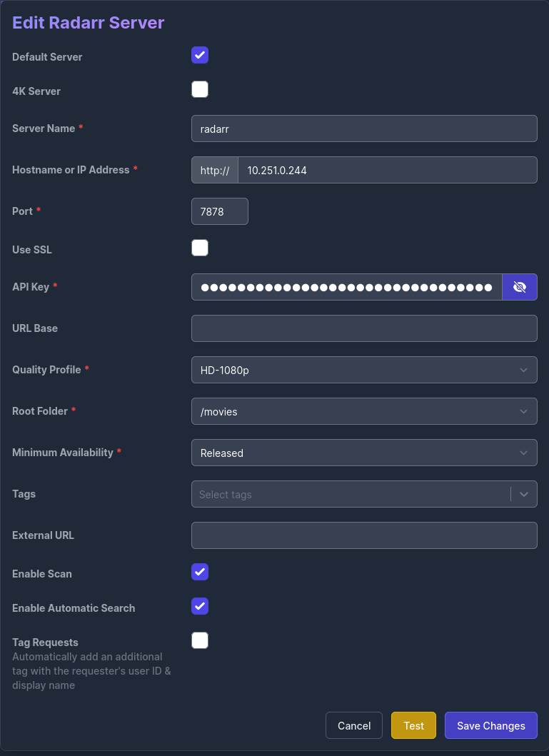Viewport: 549px width, 756px height.
Task: Click the Edit Radarr Server heading
Action: coord(89,23)
